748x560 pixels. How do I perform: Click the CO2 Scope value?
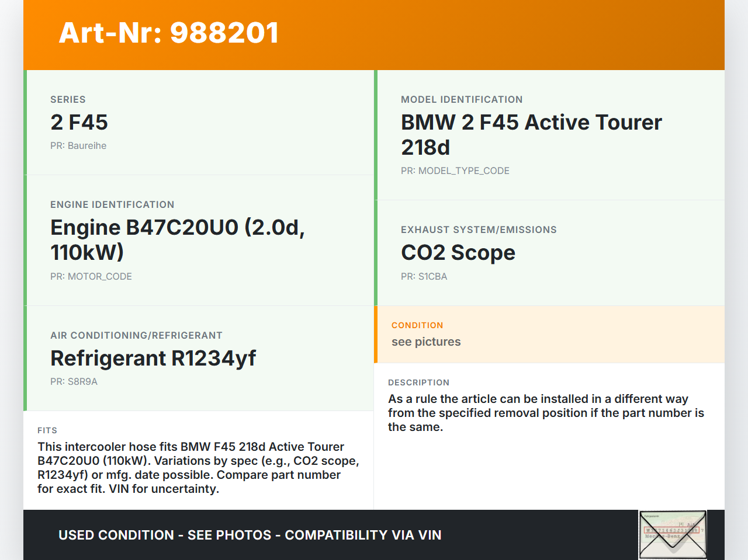458,252
